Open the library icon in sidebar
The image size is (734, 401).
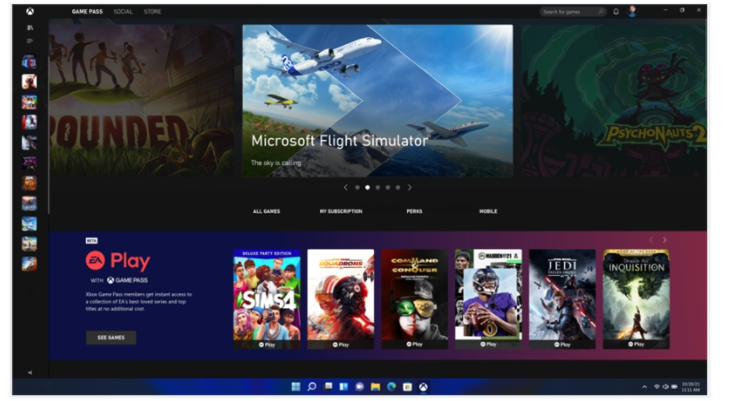pos(30,28)
